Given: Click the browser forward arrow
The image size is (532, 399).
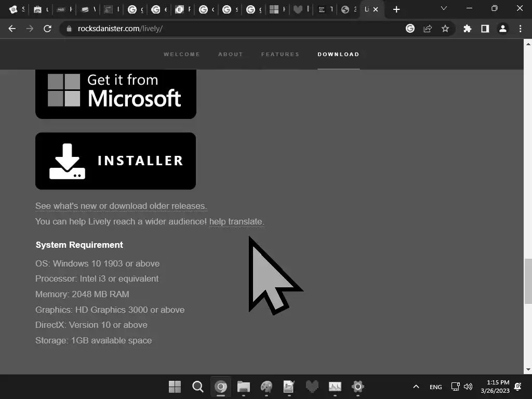Looking at the screenshot, I should coord(30,29).
